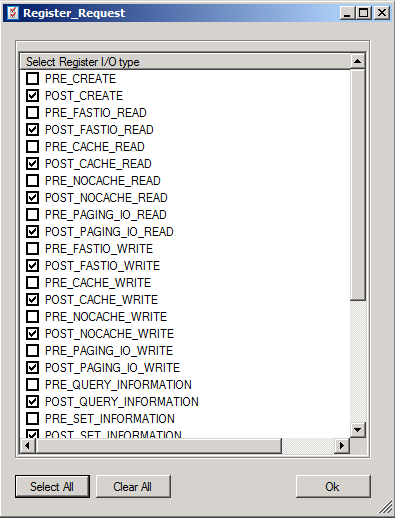Click the POST_FASTIO_READ label
This screenshot has width=395, height=518.
99,130
